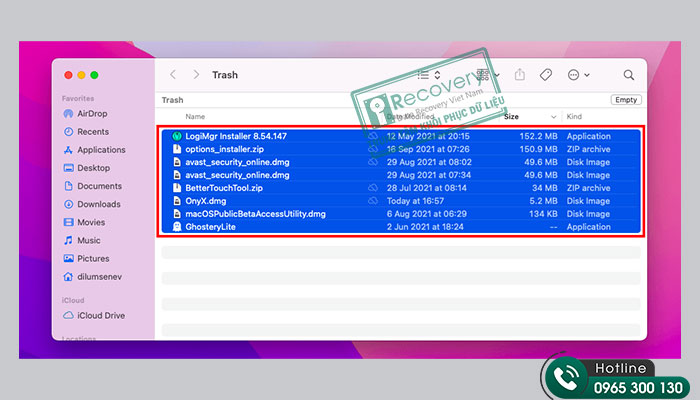Open AirDrop in the sidebar
Image resolution: width=700 pixels, height=400 pixels.
coord(86,113)
